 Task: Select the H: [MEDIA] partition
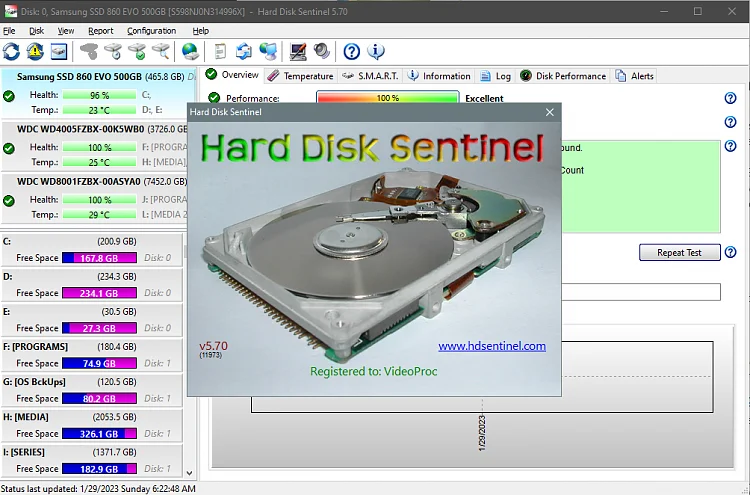pos(91,425)
